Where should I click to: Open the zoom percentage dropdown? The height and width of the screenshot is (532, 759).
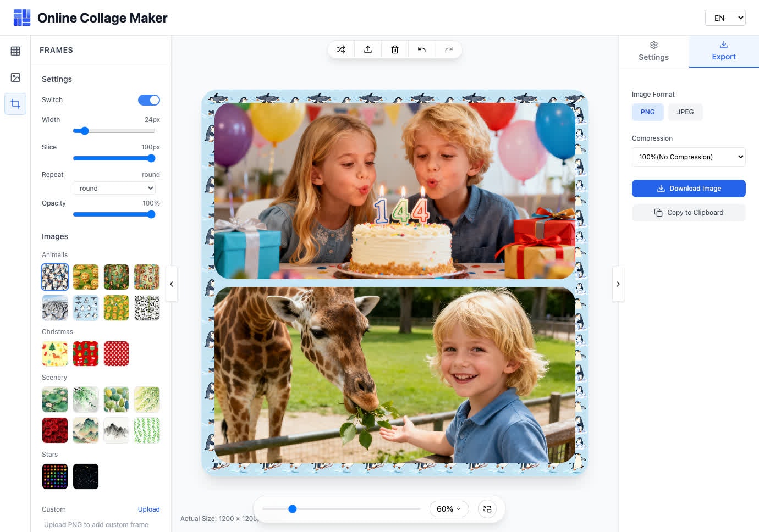449,509
